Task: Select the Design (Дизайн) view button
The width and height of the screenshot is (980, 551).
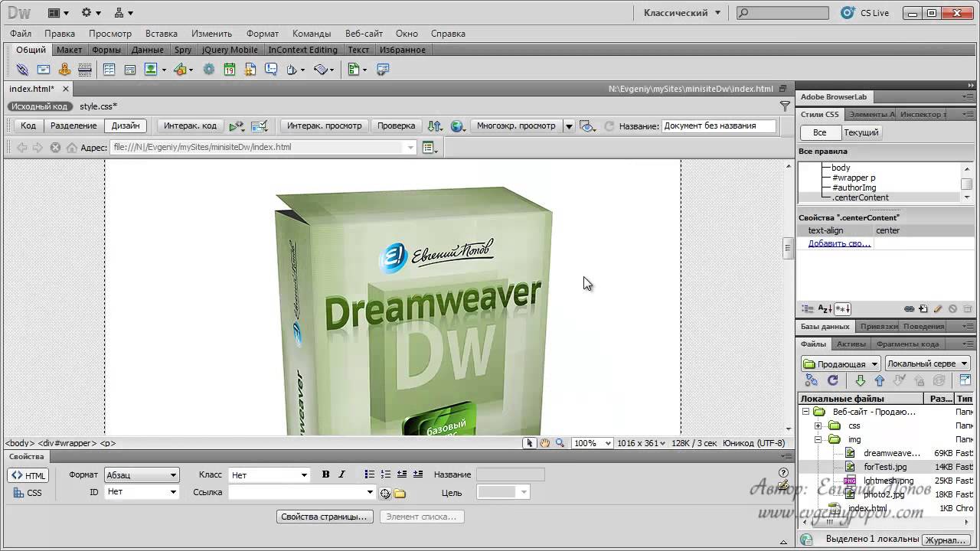Action: point(126,126)
